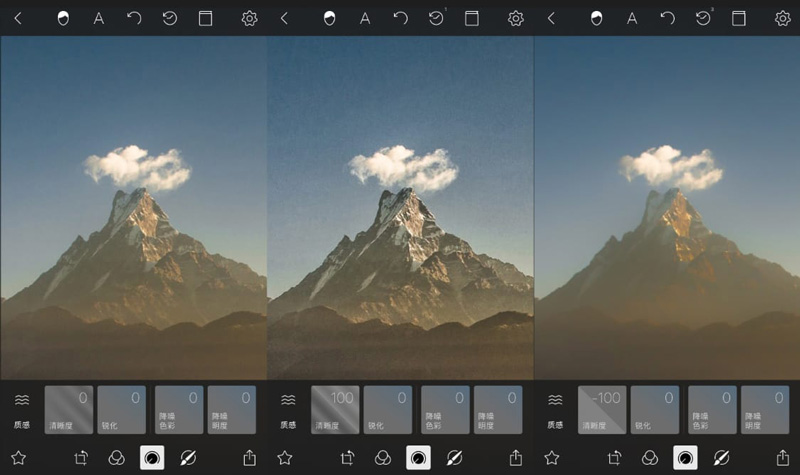Select the crop tool in the leftmost panel
Viewport: 800px width, 475px height.
point(82,457)
